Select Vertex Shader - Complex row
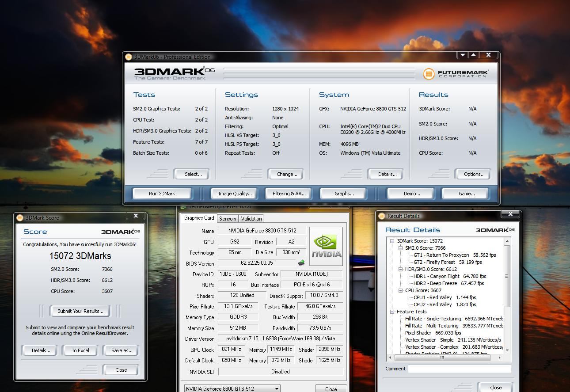Viewport: 570px width, 392px height. pos(454,347)
